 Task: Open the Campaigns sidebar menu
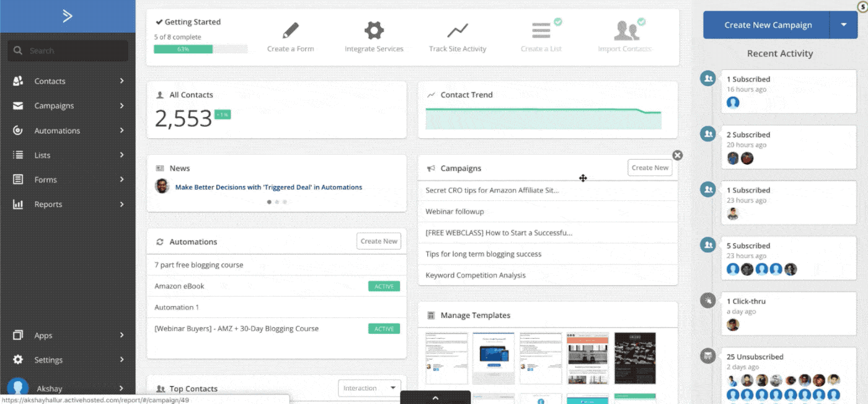54,106
